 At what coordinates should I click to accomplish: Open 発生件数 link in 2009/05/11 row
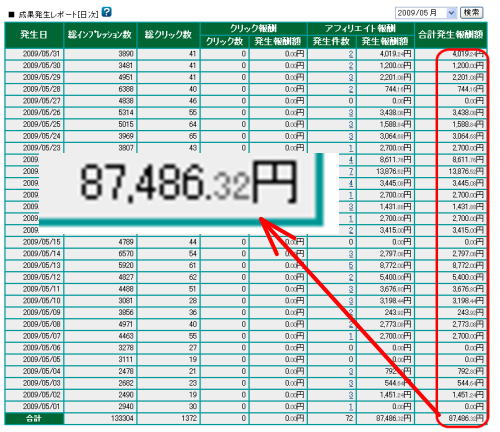click(351, 289)
